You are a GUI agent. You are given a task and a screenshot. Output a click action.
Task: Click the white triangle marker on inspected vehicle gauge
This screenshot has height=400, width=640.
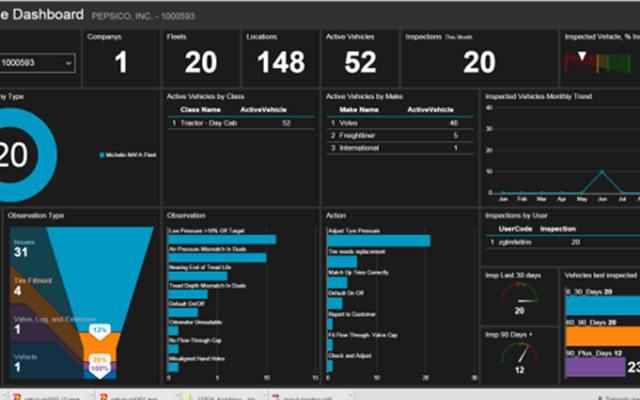click(x=582, y=56)
